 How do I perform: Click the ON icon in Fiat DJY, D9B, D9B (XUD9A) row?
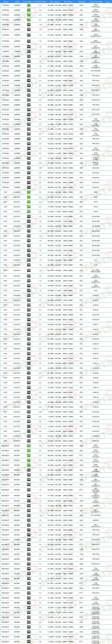29,271
